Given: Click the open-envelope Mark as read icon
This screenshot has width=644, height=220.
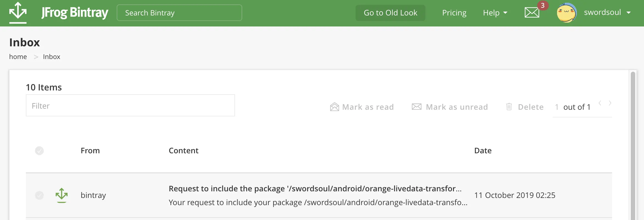Looking at the screenshot, I should tap(334, 107).
